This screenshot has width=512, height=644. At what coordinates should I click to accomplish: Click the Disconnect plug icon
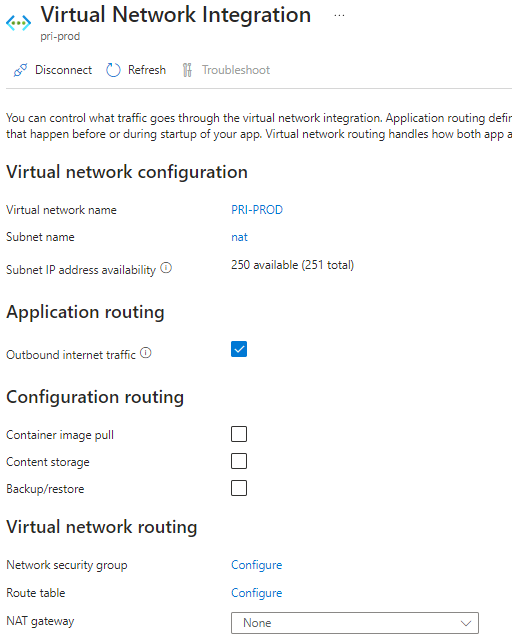tap(20, 70)
